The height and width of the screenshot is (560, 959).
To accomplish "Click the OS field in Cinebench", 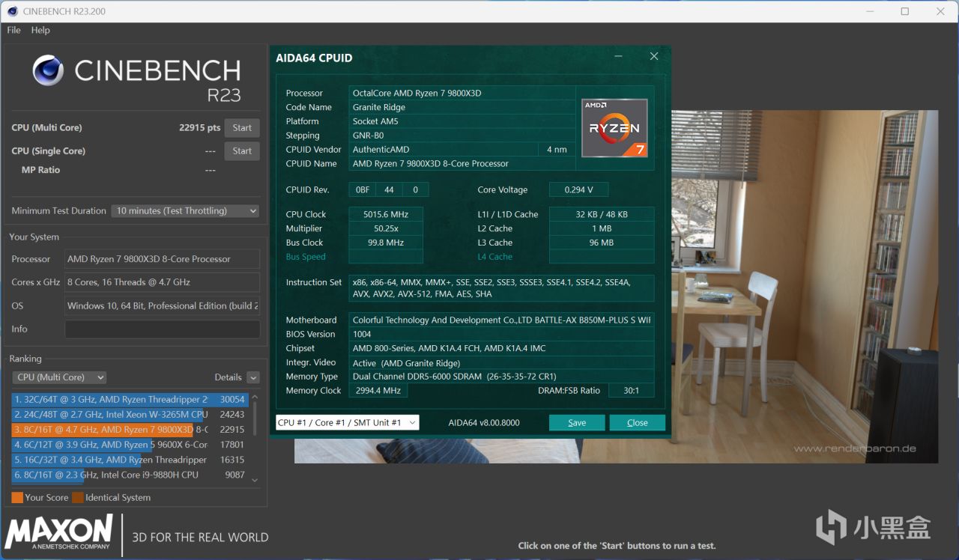I will (x=163, y=305).
